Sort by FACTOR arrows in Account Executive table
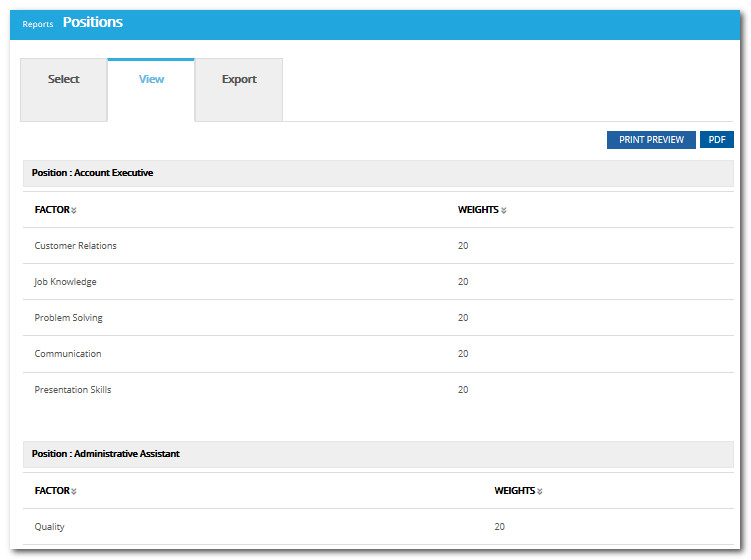The width and height of the screenshot is (751, 560). pyautogui.click(x=74, y=211)
